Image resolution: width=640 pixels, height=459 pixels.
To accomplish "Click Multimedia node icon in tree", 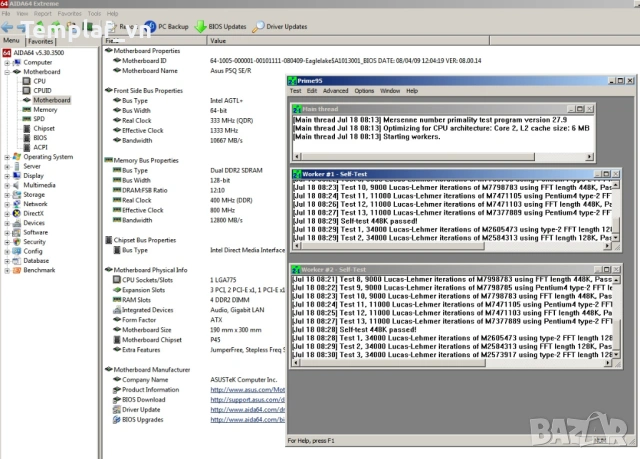I will [x=17, y=185].
